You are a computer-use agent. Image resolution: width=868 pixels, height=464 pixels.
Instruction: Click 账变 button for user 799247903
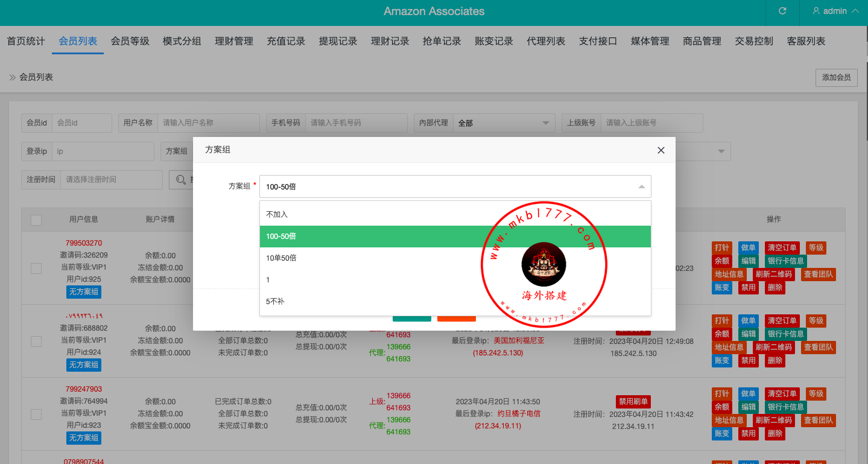pos(721,433)
